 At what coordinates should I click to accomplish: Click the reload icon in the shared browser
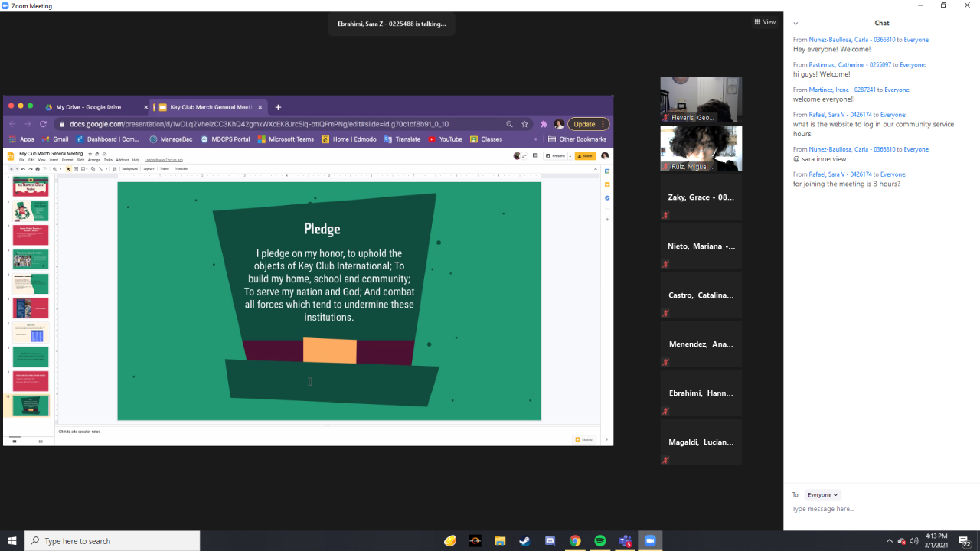43,124
